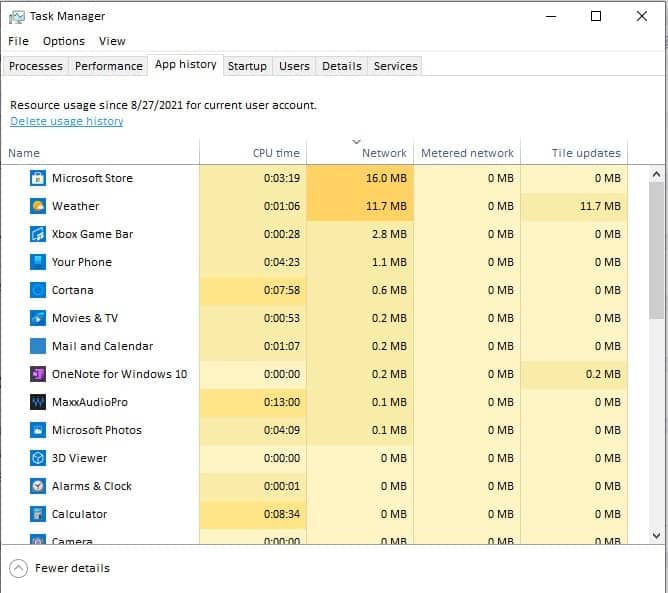Select the Cortana row name

[x=73, y=290]
